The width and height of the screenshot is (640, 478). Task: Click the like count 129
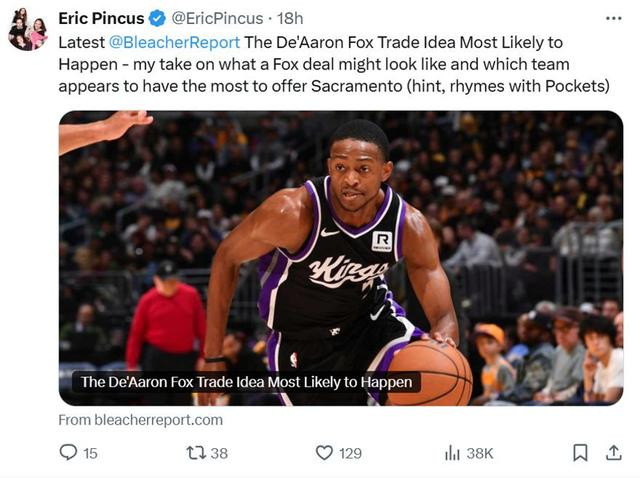click(350, 453)
